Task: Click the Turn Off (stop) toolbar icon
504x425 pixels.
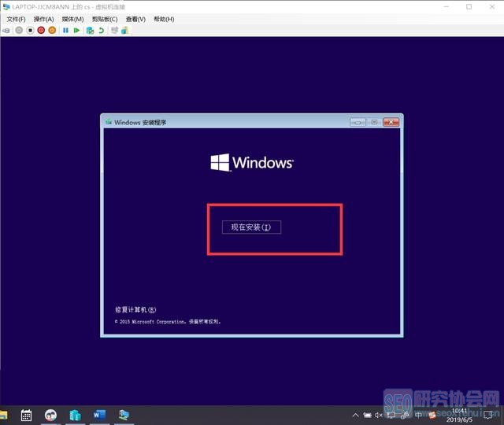Action: tap(30, 30)
